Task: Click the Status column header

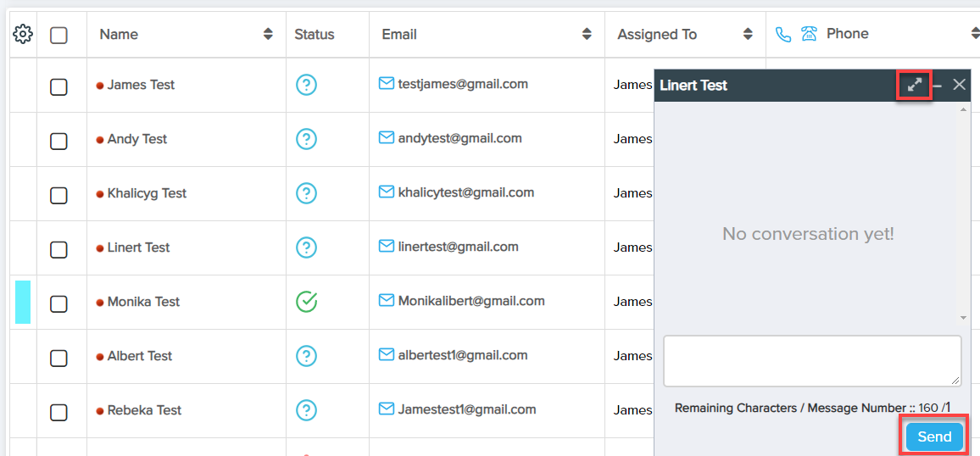Action: point(315,35)
